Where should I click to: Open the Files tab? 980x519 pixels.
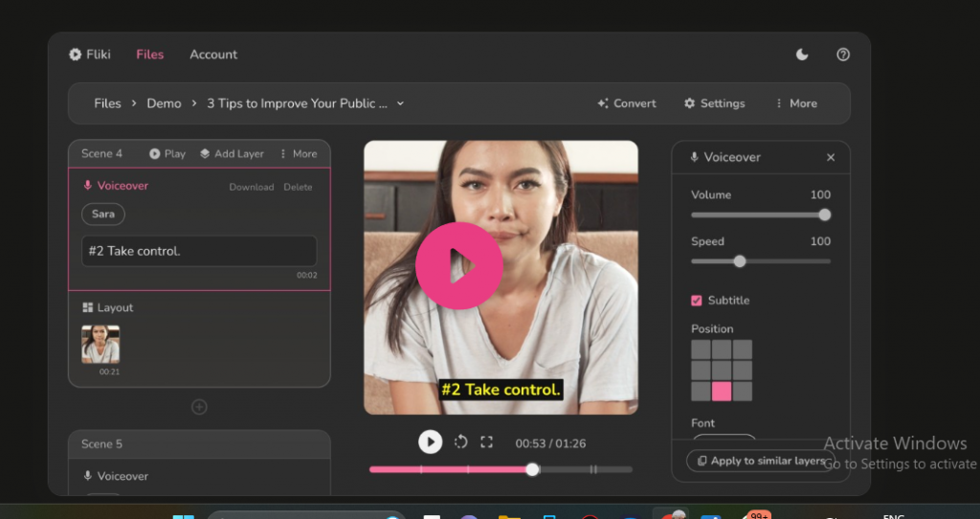[149, 55]
